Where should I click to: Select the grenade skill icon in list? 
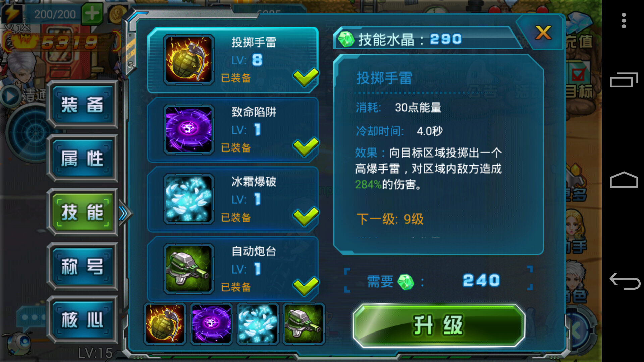(x=189, y=60)
